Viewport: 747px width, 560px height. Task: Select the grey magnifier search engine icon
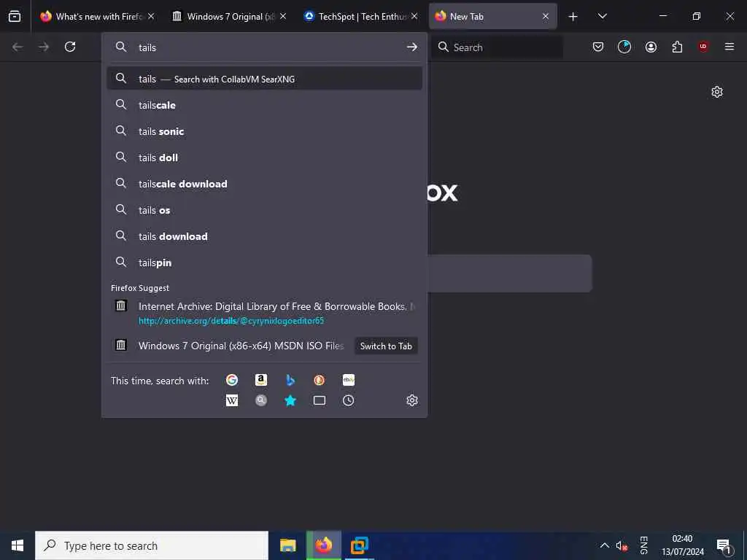click(261, 400)
